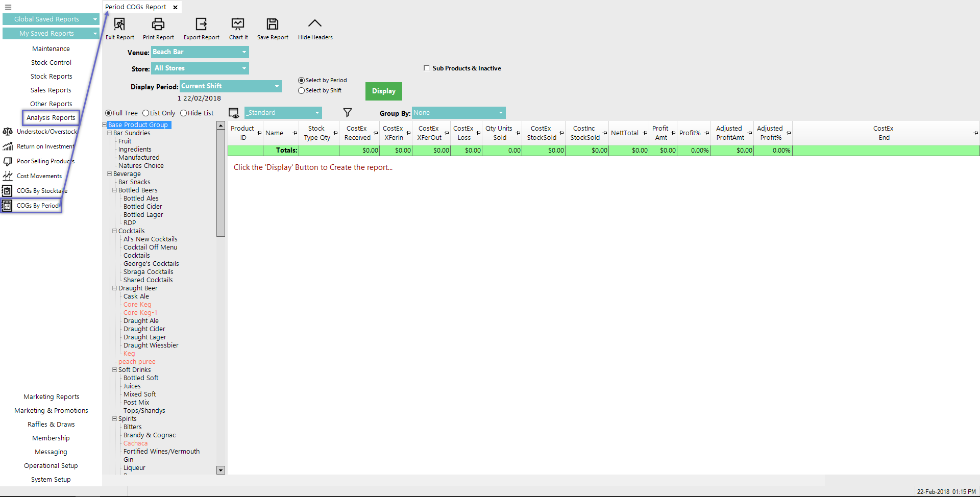Open the Global Saved Reports button
Image resolution: width=980 pixels, height=497 pixels.
(51, 19)
